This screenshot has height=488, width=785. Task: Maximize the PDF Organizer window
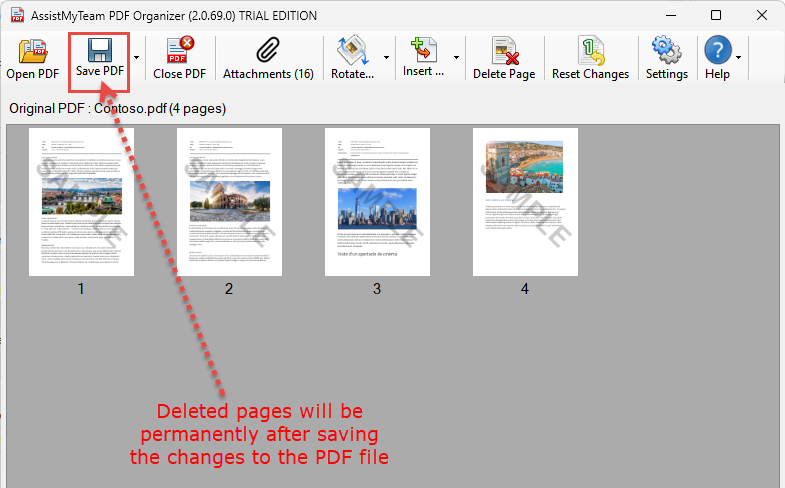click(715, 15)
